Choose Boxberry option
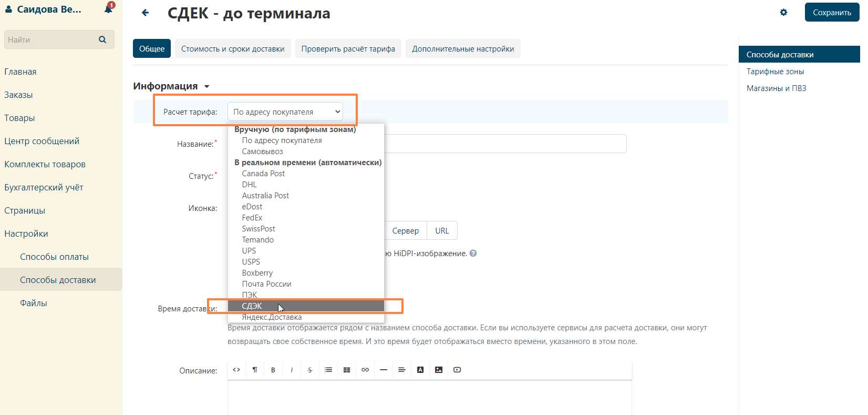Screen dimensions: 868x415 tap(306, 273)
